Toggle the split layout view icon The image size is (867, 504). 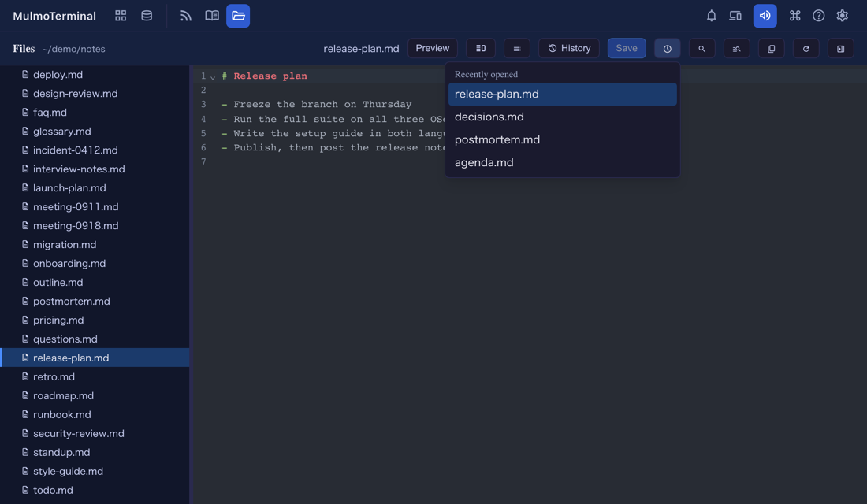481,48
